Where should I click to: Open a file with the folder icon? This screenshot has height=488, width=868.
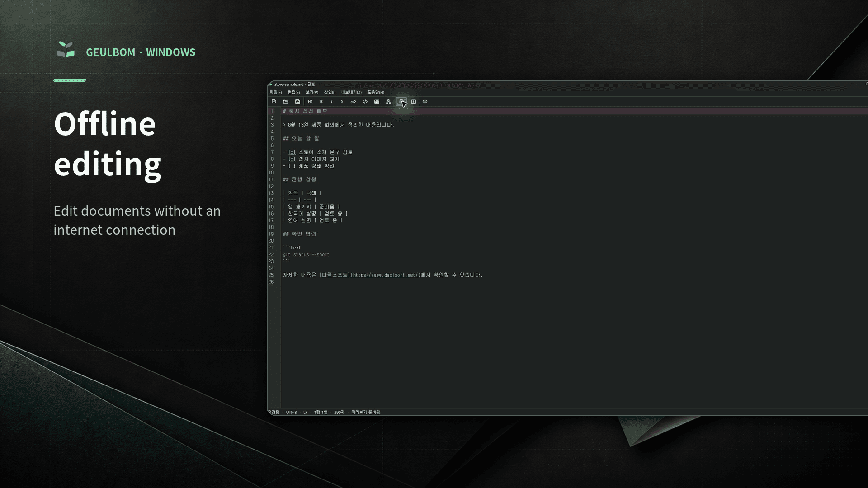coord(286,102)
